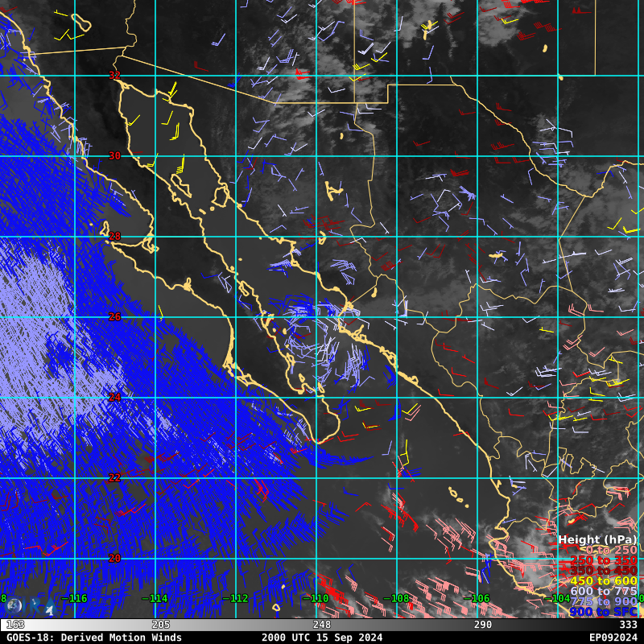Click the 22 latitude label
The image size is (644, 644).
pyautogui.click(x=114, y=477)
